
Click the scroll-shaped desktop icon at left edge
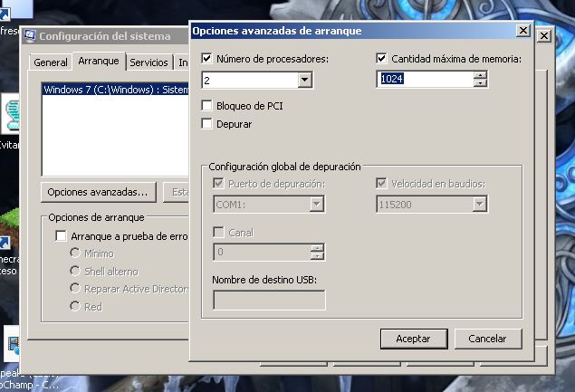click(x=12, y=114)
